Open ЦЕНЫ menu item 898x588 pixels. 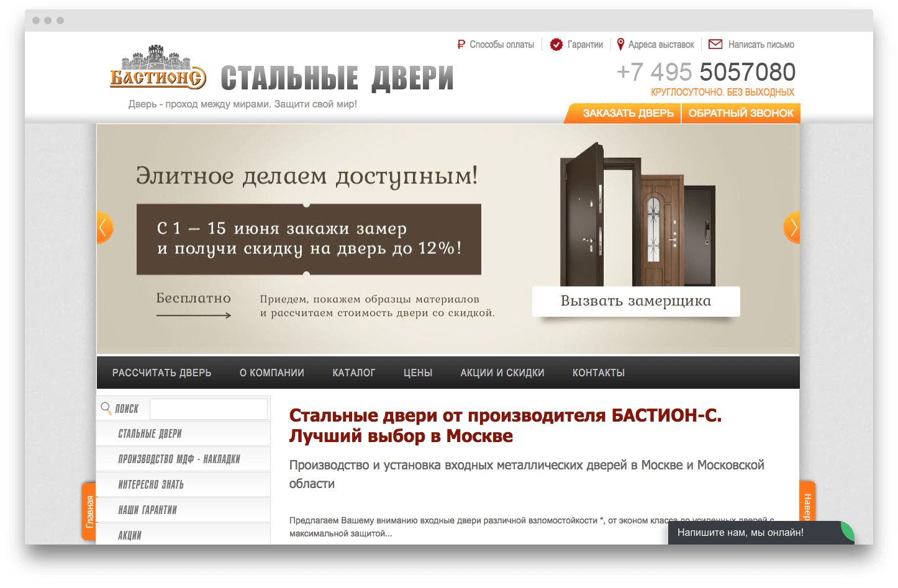click(x=418, y=373)
